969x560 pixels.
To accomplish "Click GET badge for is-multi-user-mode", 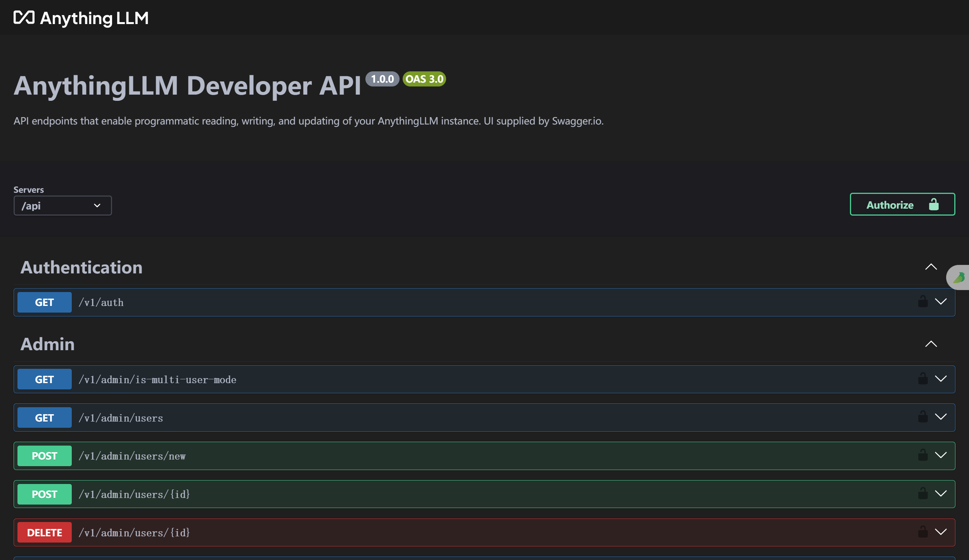I will point(45,379).
